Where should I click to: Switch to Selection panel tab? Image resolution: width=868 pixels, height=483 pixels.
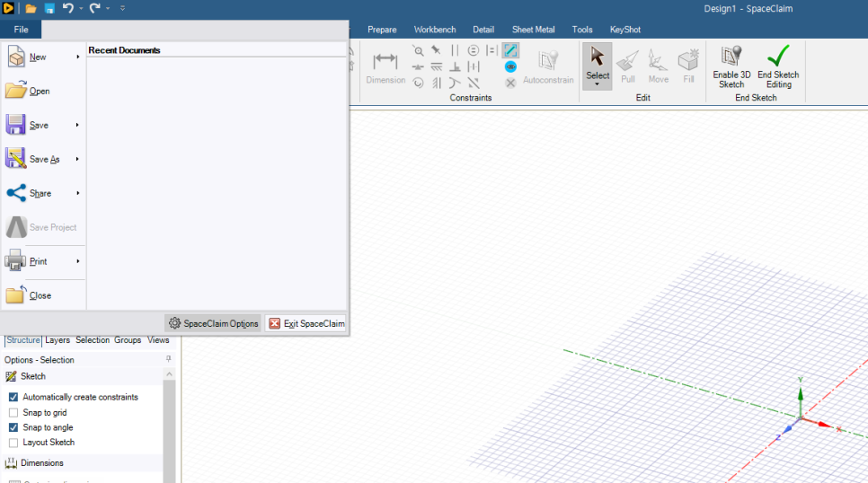click(93, 340)
